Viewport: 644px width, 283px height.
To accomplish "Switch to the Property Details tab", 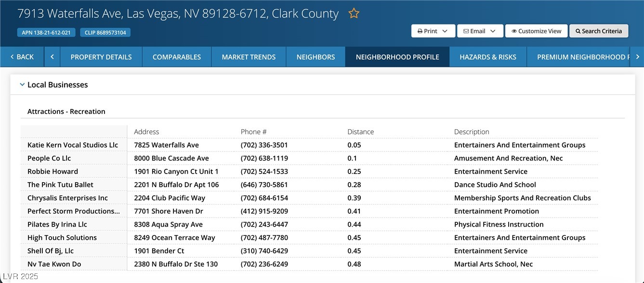I will click(101, 57).
